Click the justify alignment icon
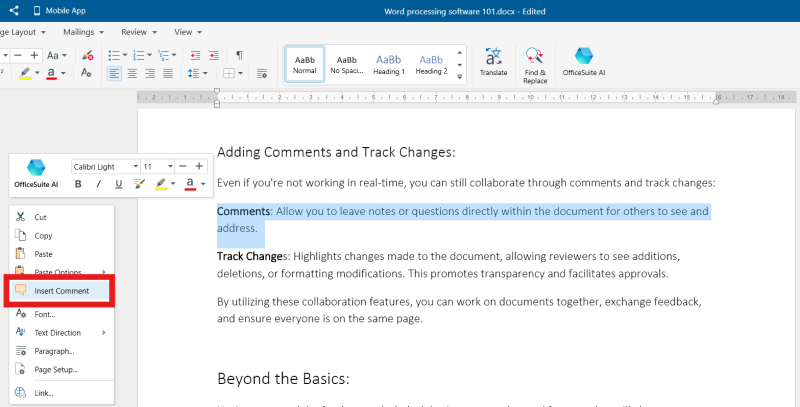 point(169,73)
